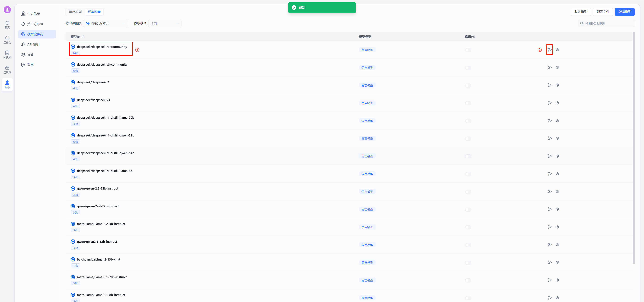Click the 新增模型 button

click(x=625, y=12)
